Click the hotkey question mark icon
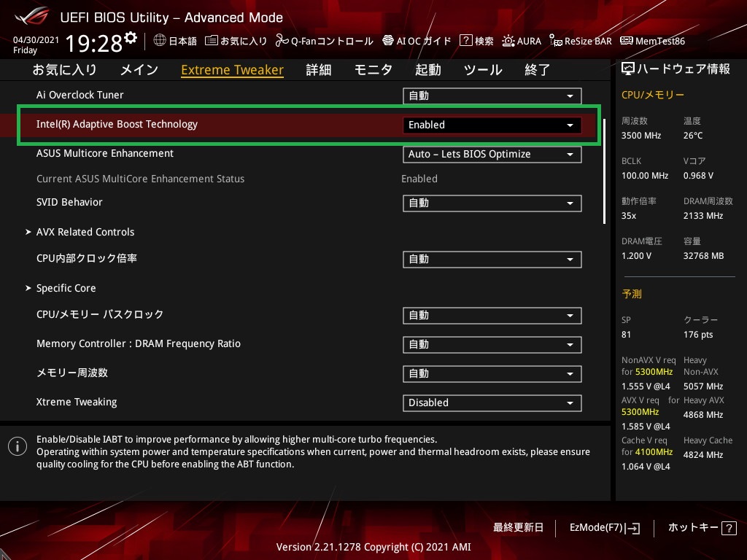The image size is (747, 560). coord(729,528)
